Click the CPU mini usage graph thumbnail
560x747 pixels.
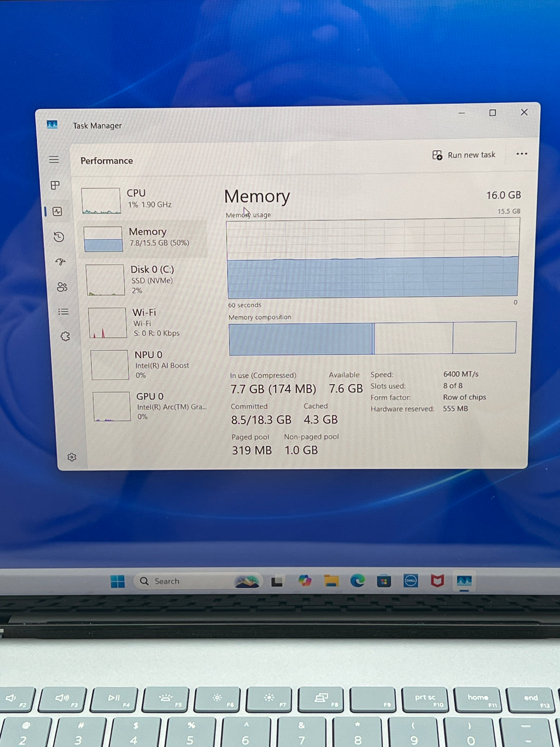[101, 201]
